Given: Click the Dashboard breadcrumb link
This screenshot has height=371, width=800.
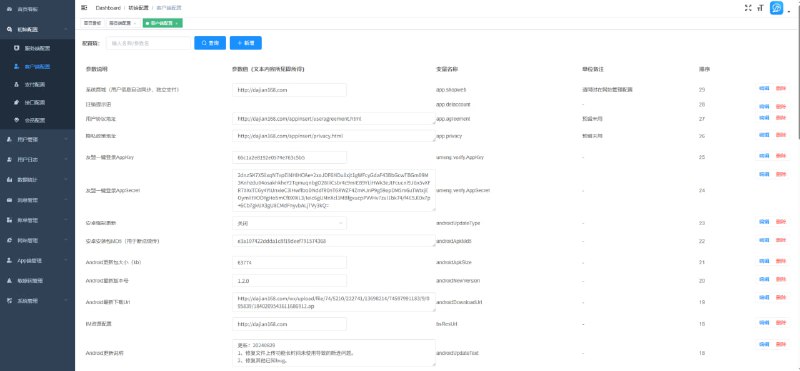Looking at the screenshot, I should click(x=108, y=8).
